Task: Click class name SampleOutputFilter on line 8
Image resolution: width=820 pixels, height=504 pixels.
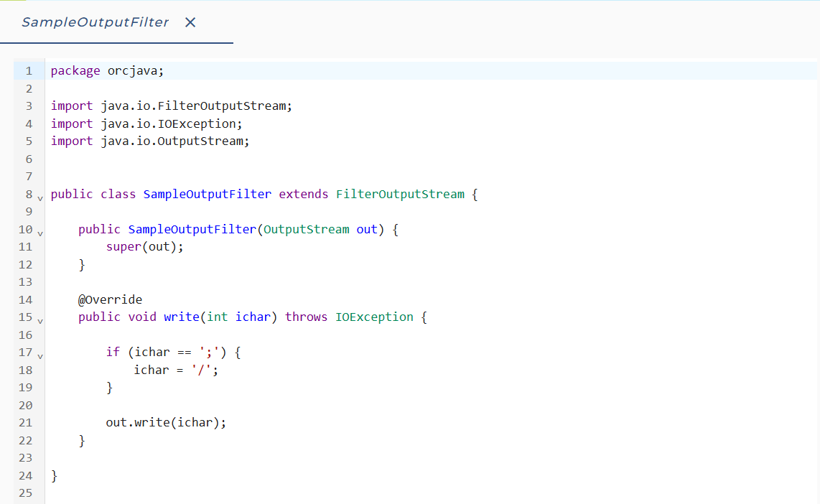Action: coord(207,194)
